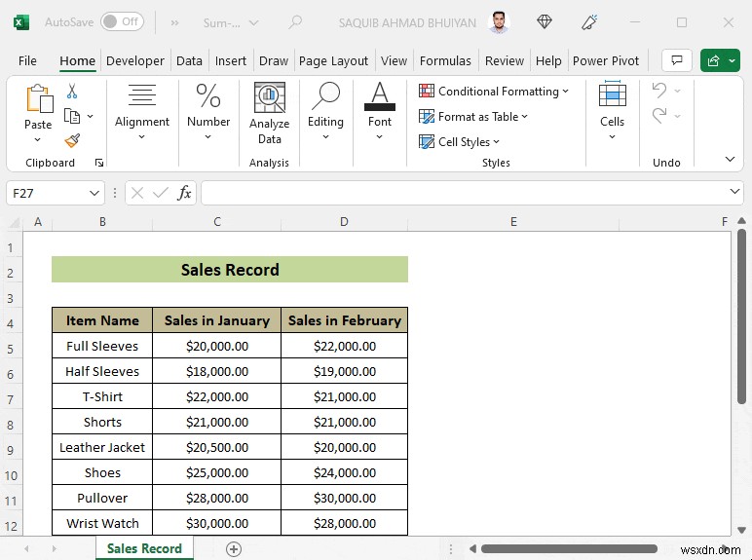
Task: Click the diamond premium icon
Action: click(545, 21)
